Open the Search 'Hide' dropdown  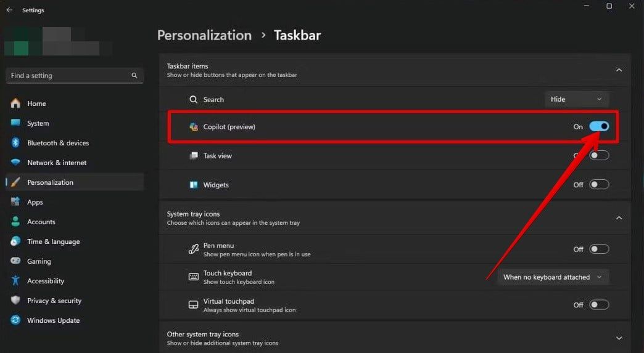[577, 99]
